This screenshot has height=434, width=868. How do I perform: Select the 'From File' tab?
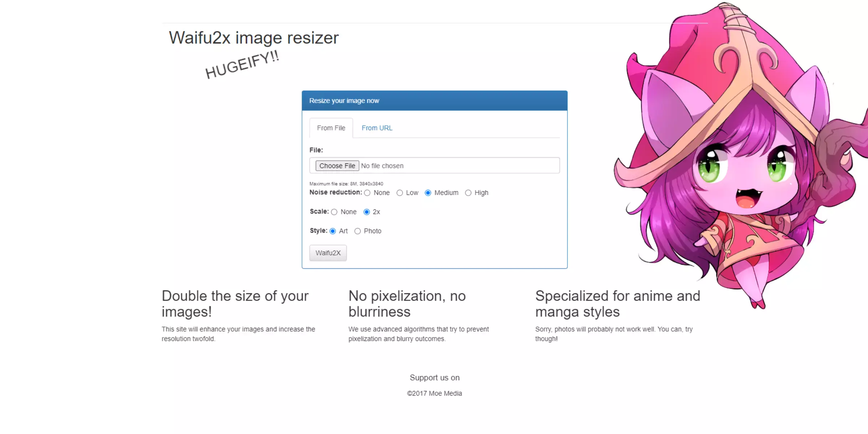(x=331, y=127)
